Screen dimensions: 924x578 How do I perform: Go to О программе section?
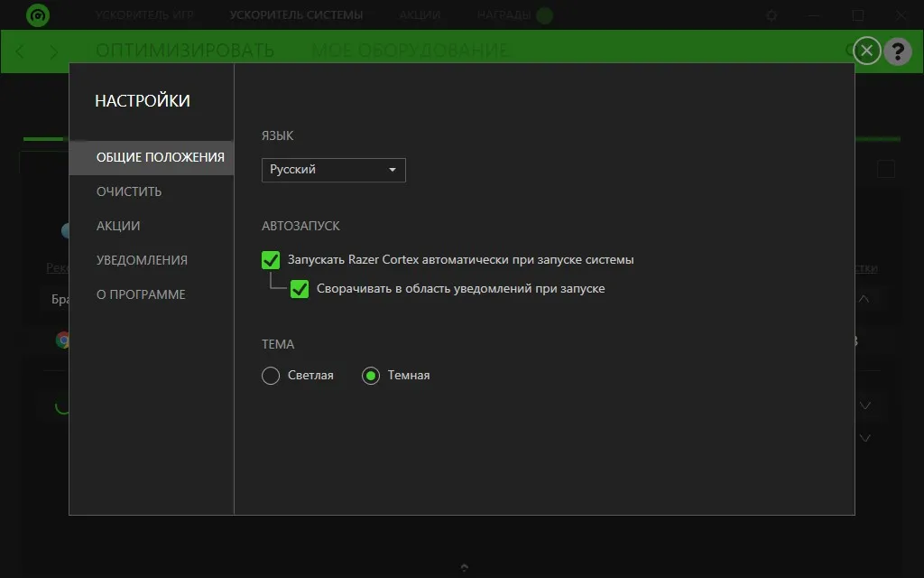click(x=141, y=294)
